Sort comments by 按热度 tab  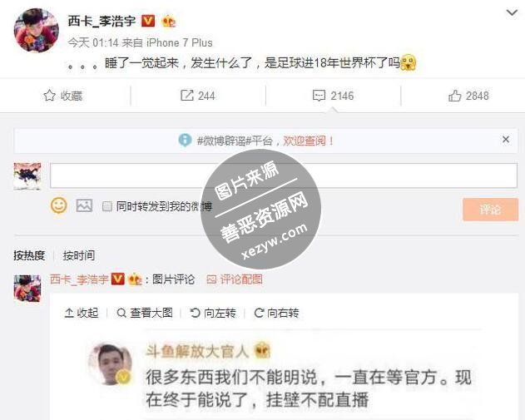click(x=29, y=255)
